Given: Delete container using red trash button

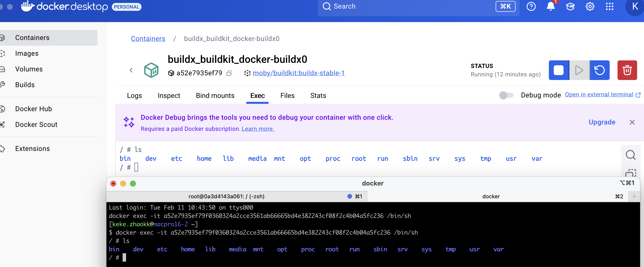Looking at the screenshot, I should tap(627, 70).
